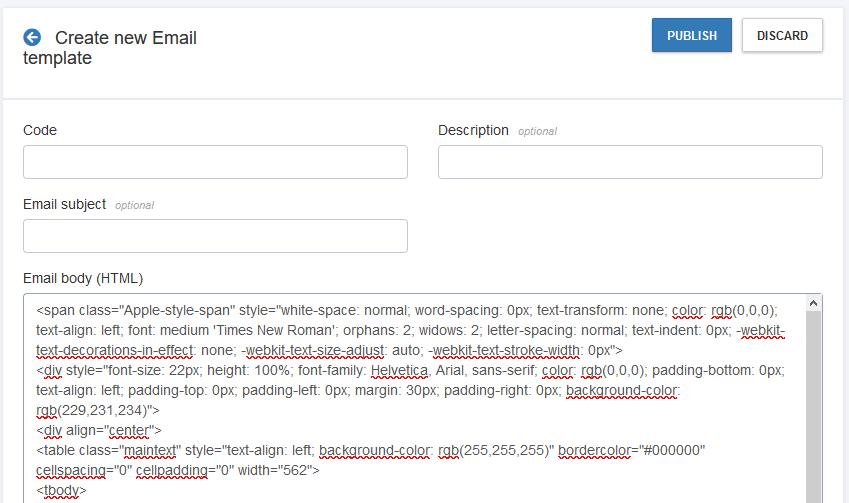Viewport: 849px width, 503px height.
Task: Click the "Description" field label
Action: 473,130
